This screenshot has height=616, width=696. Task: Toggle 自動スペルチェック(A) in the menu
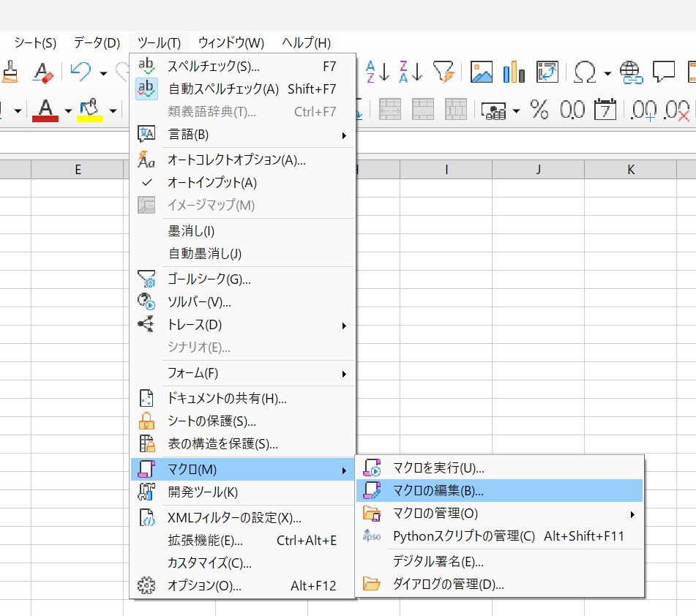tap(223, 89)
